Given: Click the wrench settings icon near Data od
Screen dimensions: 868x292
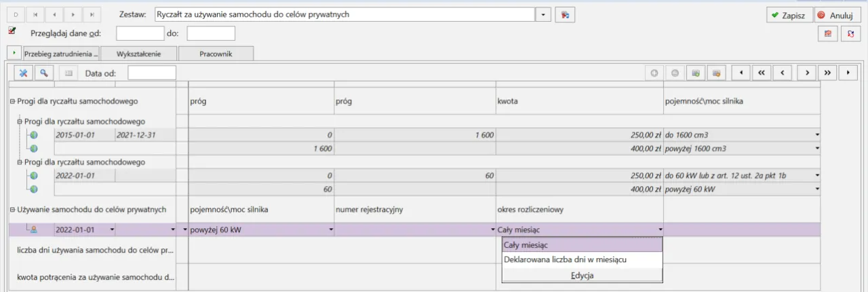Looking at the screenshot, I should pyautogui.click(x=22, y=73).
